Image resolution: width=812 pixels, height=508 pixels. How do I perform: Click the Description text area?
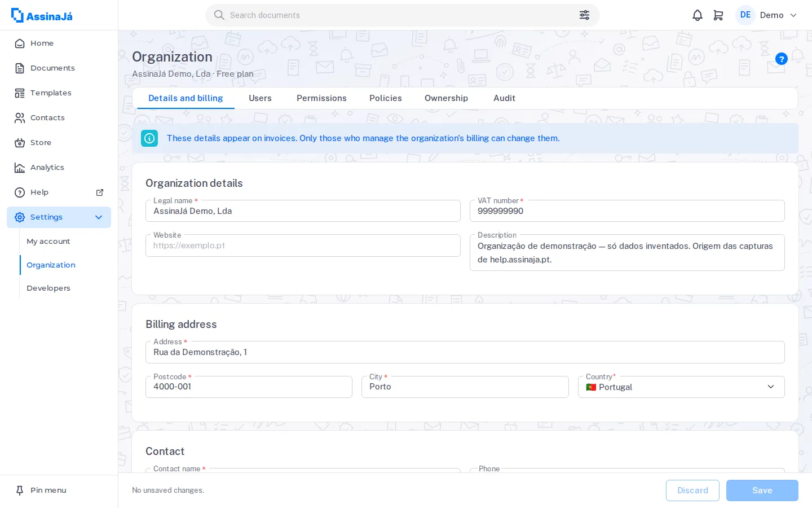tap(627, 253)
